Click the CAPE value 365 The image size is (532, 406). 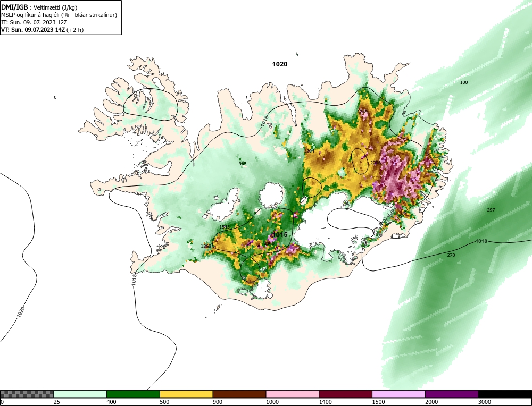click(243, 164)
